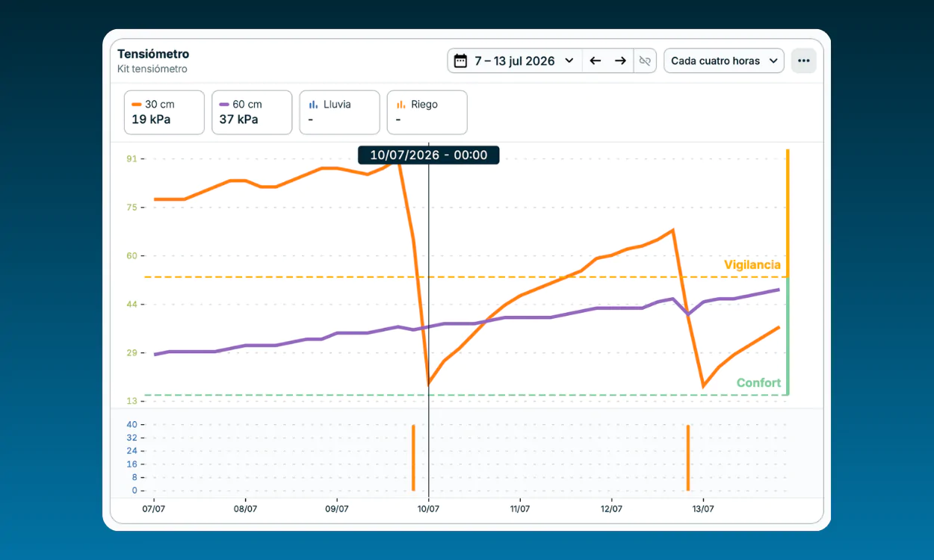Toggle the Lluvia series legend card

pyautogui.click(x=339, y=112)
